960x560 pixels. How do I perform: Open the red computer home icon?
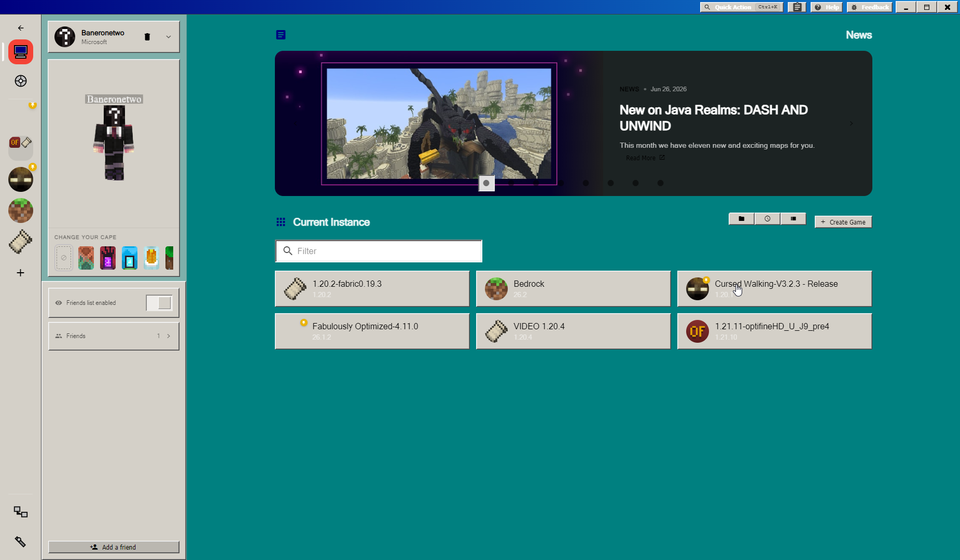21,52
